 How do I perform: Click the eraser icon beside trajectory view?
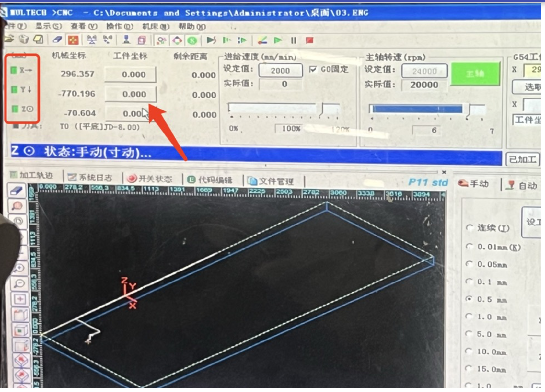[x=17, y=190]
